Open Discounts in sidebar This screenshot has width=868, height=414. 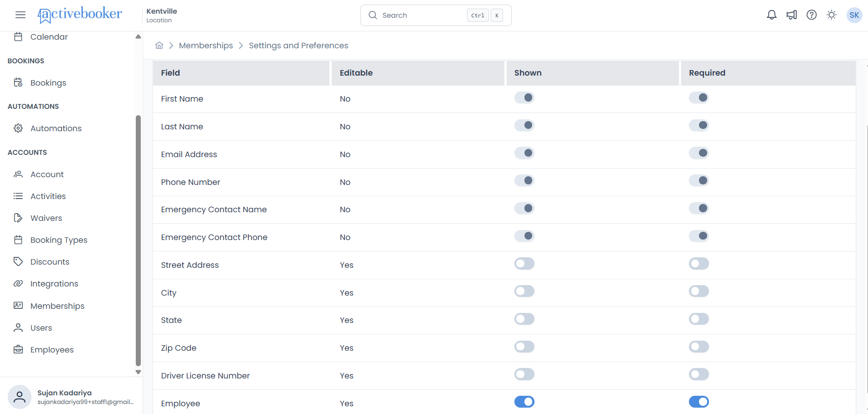pos(50,261)
